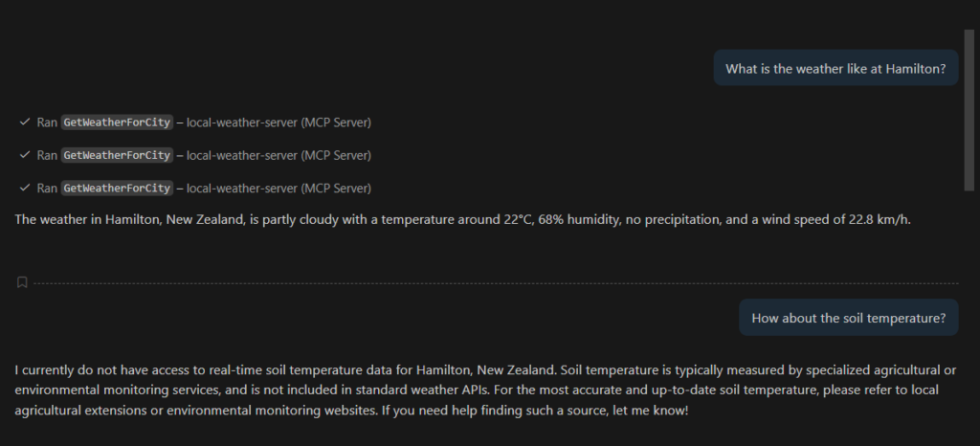
Task: Select the "How about the soil temperature?" message
Action: coord(848,318)
